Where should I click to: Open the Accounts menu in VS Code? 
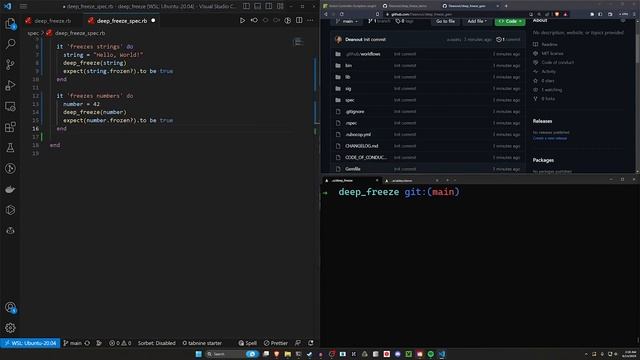[x=11, y=307]
